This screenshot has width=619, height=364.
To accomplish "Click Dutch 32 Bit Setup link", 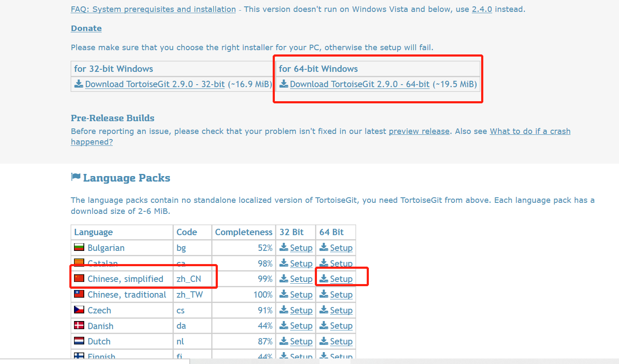I will coord(301,341).
